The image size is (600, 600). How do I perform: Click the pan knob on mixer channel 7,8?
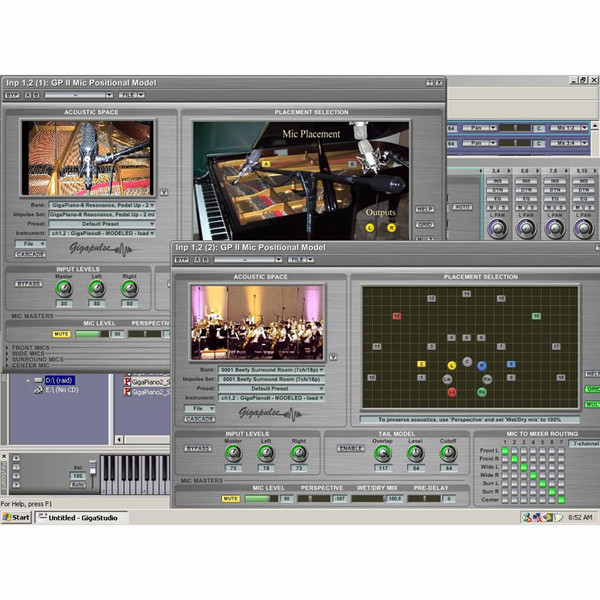pyautogui.click(x=555, y=228)
